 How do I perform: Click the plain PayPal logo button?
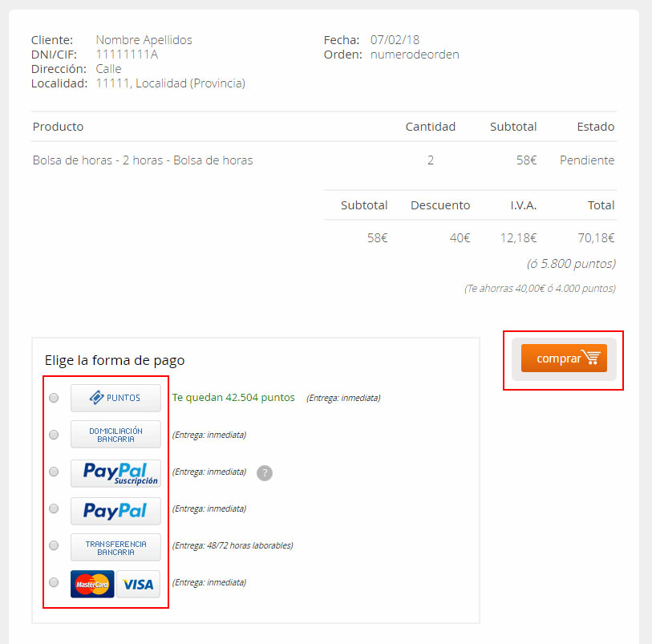pos(115,511)
